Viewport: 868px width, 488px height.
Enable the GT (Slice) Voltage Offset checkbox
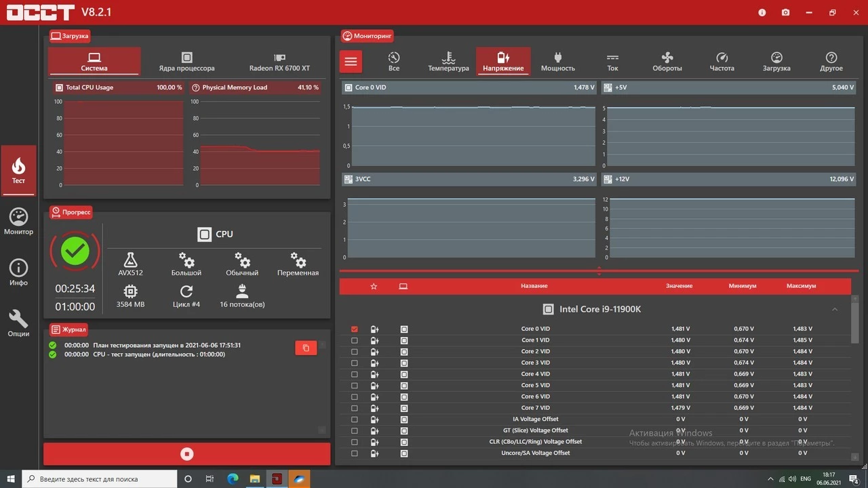(355, 430)
